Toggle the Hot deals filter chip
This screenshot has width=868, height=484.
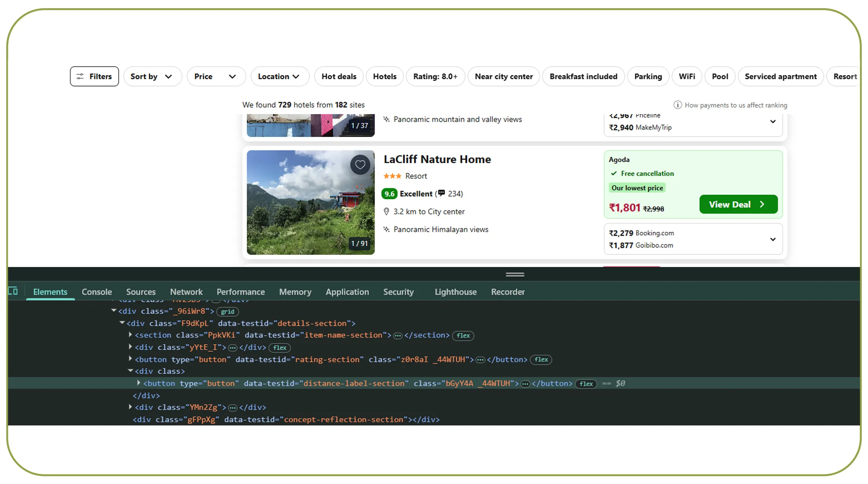[x=339, y=77]
